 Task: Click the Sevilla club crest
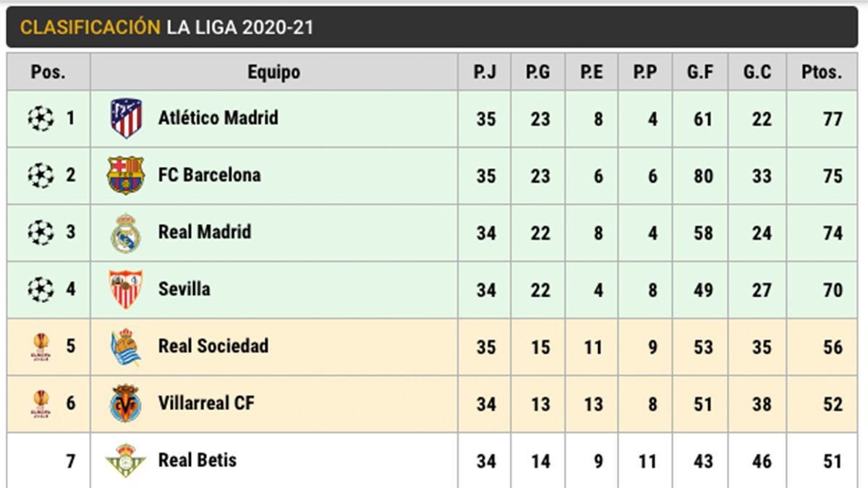click(126, 289)
